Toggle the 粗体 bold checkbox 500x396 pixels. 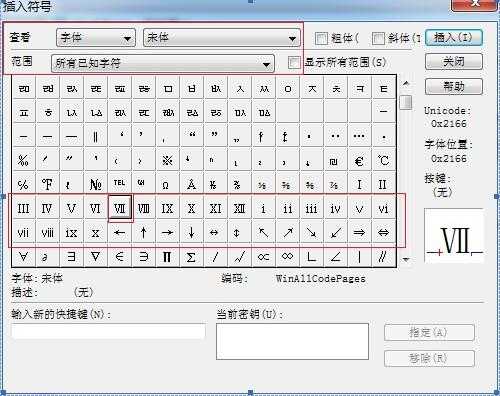(x=321, y=38)
